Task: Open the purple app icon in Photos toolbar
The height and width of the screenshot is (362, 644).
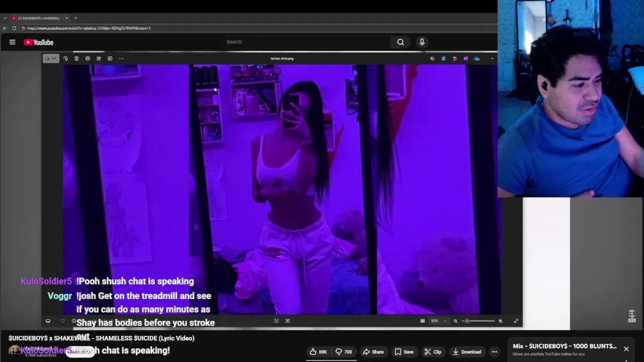Action: click(x=465, y=59)
